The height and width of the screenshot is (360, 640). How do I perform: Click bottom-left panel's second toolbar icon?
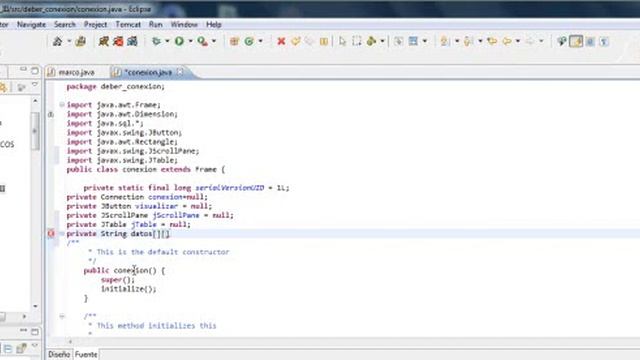21,349
